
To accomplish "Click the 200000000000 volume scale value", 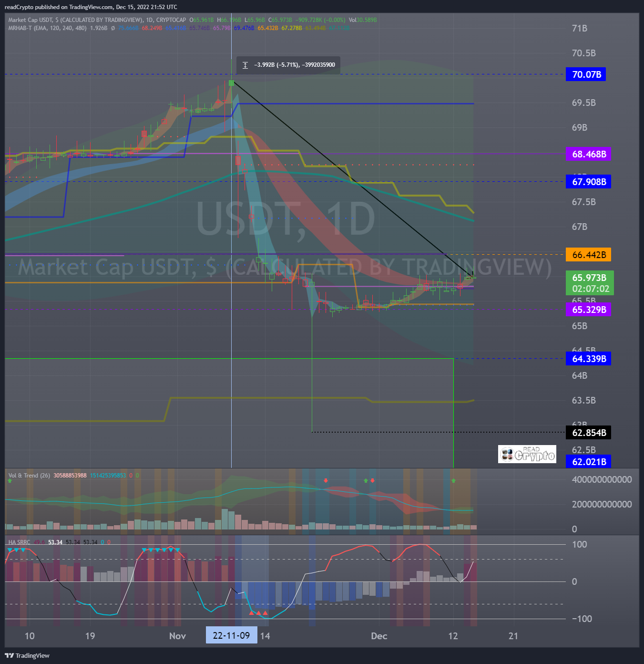I will coord(602,504).
